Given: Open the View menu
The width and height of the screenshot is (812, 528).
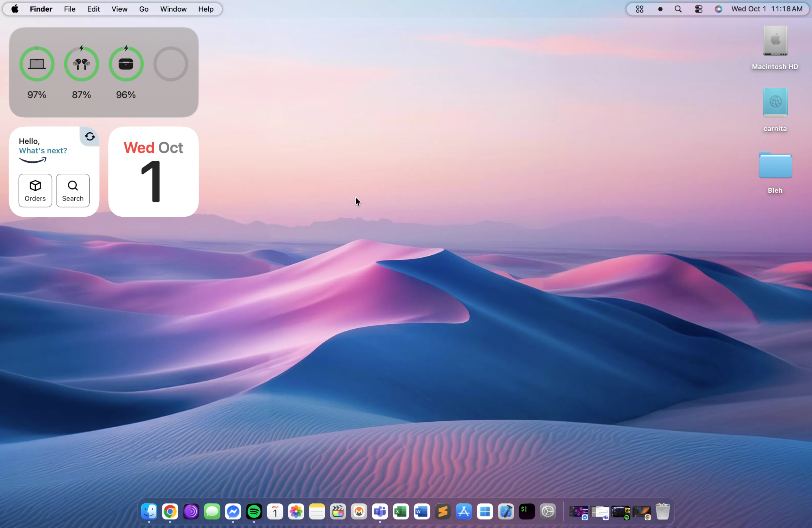Looking at the screenshot, I should click(x=119, y=9).
